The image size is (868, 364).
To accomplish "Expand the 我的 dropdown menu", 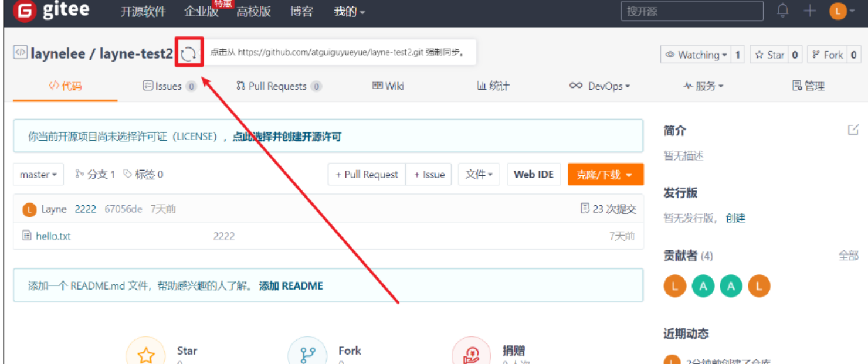I will pos(349,12).
